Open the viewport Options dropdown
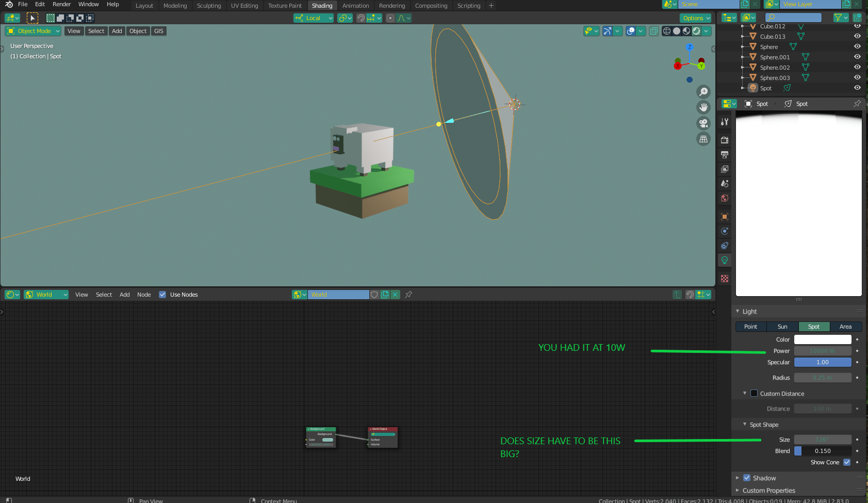This screenshot has width=868, height=503. point(696,18)
